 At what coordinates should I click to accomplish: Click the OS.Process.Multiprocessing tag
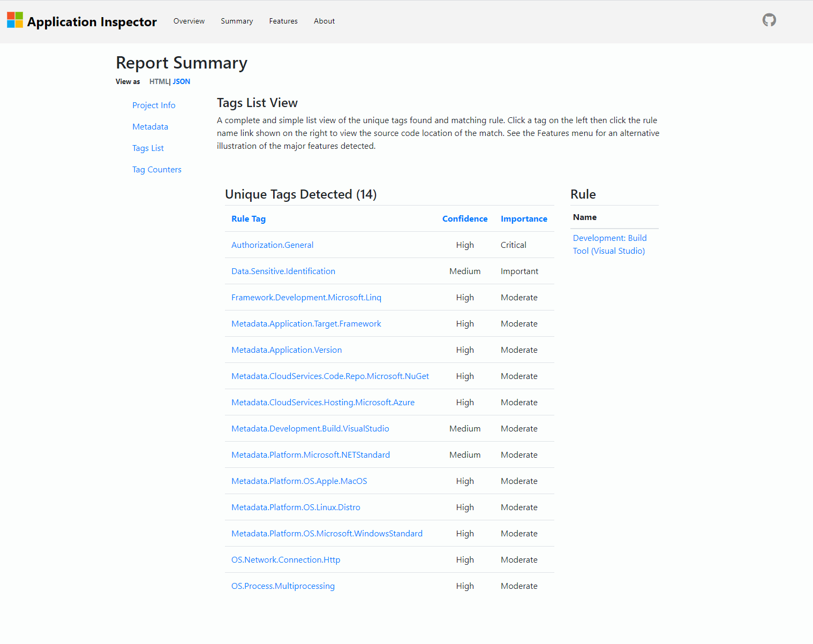click(283, 586)
